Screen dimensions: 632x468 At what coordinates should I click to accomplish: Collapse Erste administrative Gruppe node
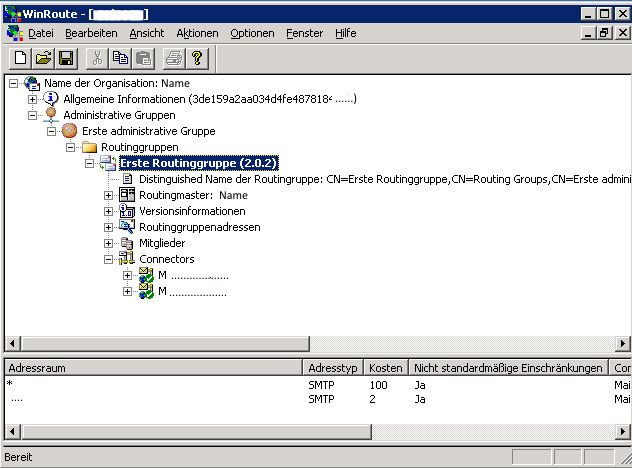52,131
